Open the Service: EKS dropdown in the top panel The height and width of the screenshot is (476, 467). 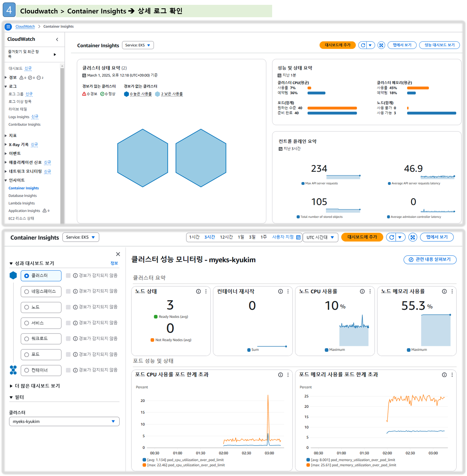click(138, 45)
